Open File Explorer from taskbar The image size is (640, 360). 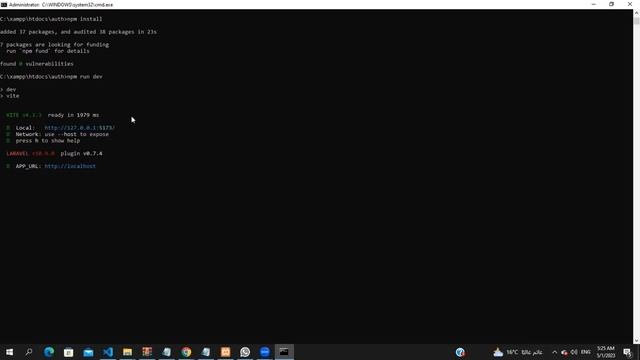127,352
